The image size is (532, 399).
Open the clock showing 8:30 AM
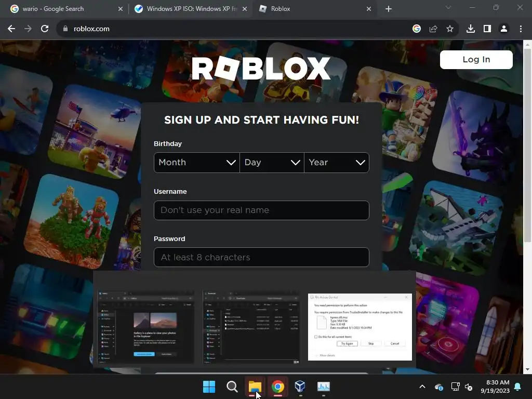(495, 387)
